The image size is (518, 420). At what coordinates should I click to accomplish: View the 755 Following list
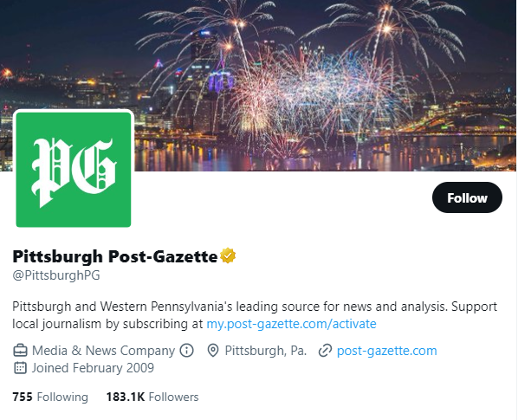[x=50, y=397]
